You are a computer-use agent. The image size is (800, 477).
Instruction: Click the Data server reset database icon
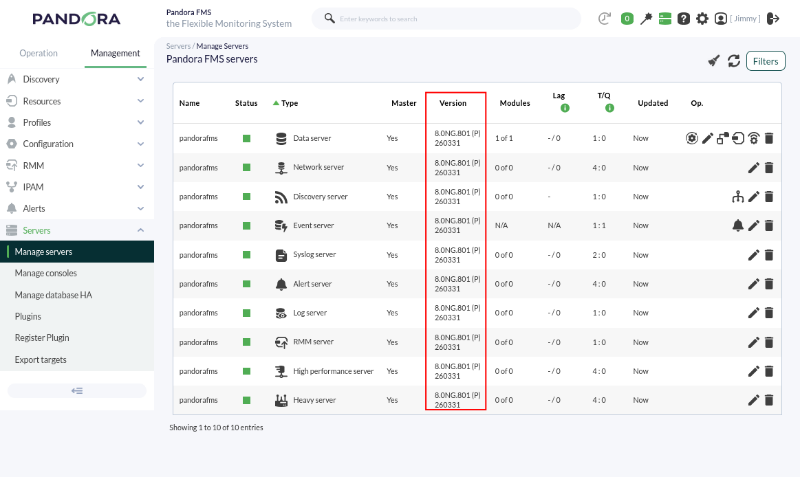738,138
